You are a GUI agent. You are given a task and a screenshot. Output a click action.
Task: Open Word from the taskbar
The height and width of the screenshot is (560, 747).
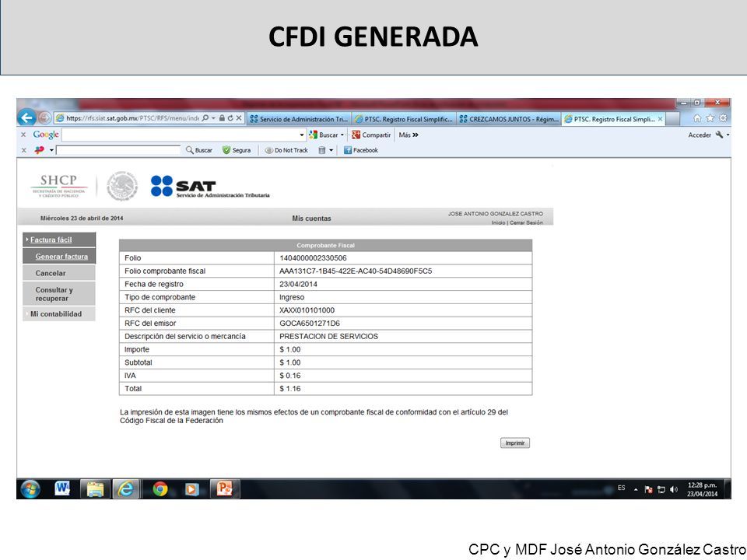[x=62, y=488]
